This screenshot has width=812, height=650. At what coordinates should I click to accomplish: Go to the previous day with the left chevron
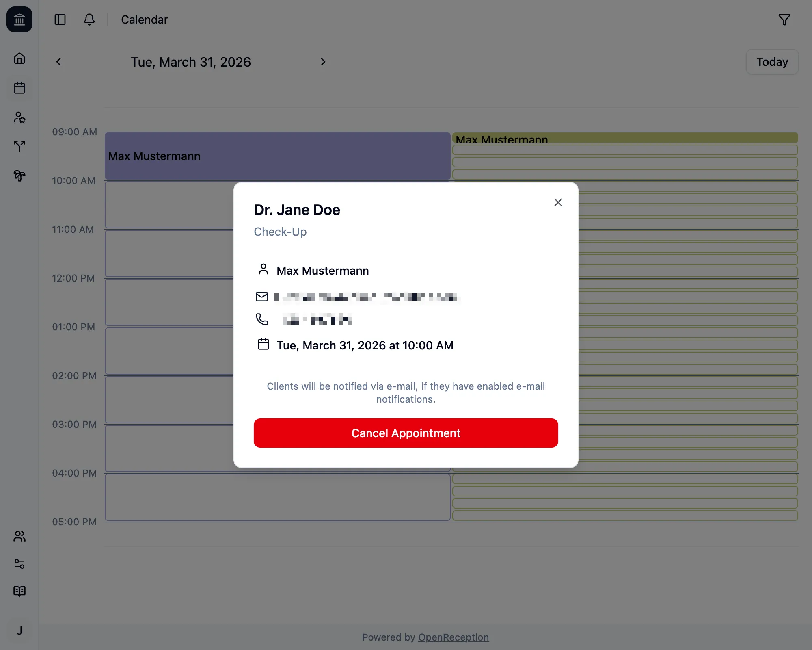click(x=58, y=62)
